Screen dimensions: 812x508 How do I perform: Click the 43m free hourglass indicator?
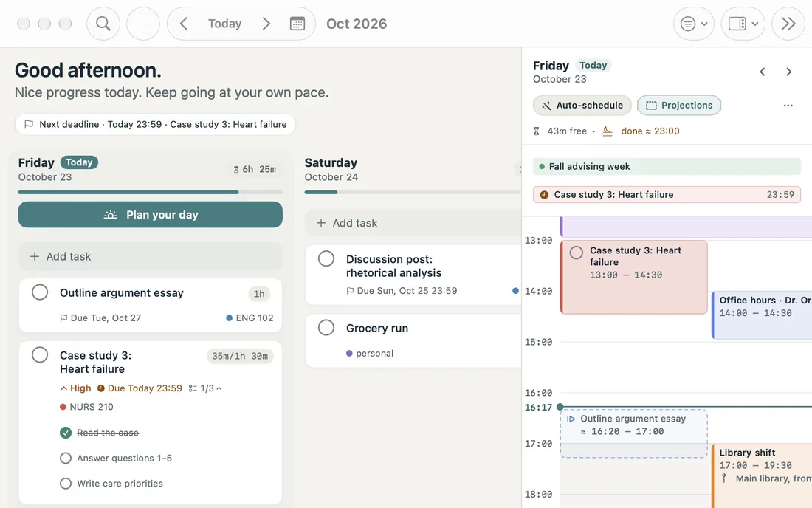coord(560,131)
